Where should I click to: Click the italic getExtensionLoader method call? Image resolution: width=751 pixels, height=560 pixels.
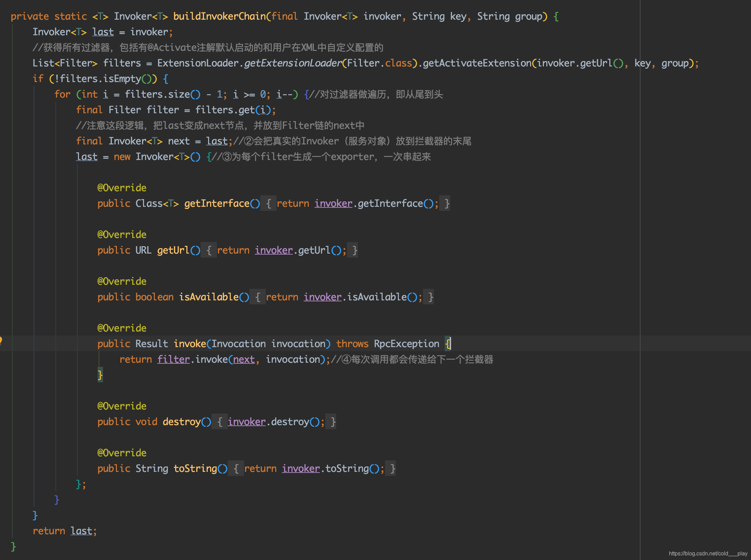point(293,63)
